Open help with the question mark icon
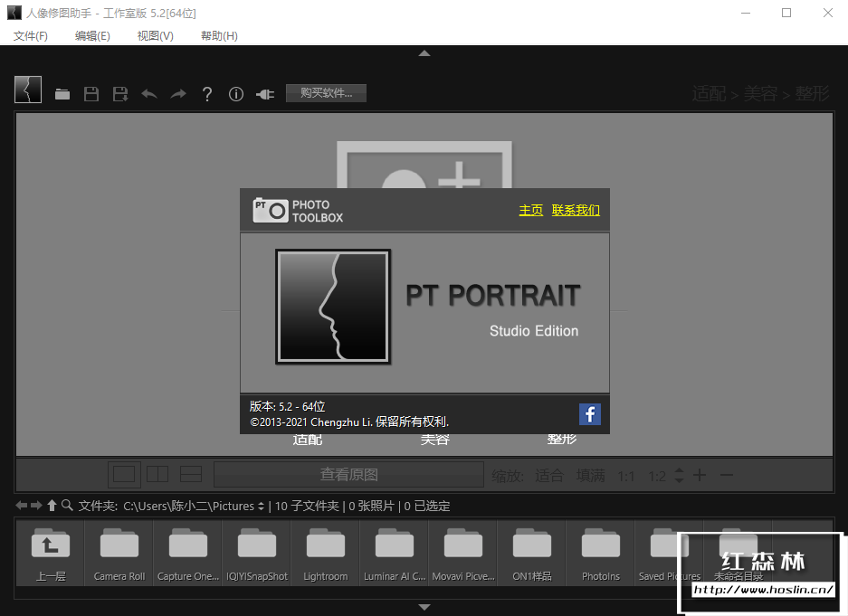Screen dimensions: 848x616 (206, 94)
